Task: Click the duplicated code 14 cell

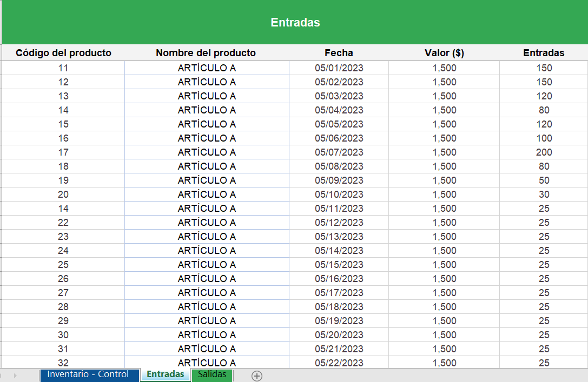Action: point(63,208)
